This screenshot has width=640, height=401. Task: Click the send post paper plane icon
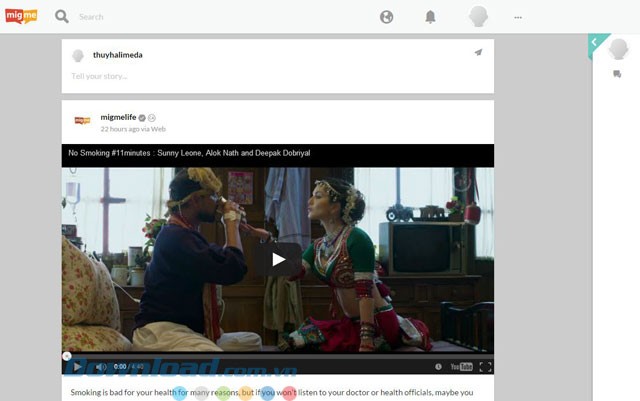(x=478, y=52)
